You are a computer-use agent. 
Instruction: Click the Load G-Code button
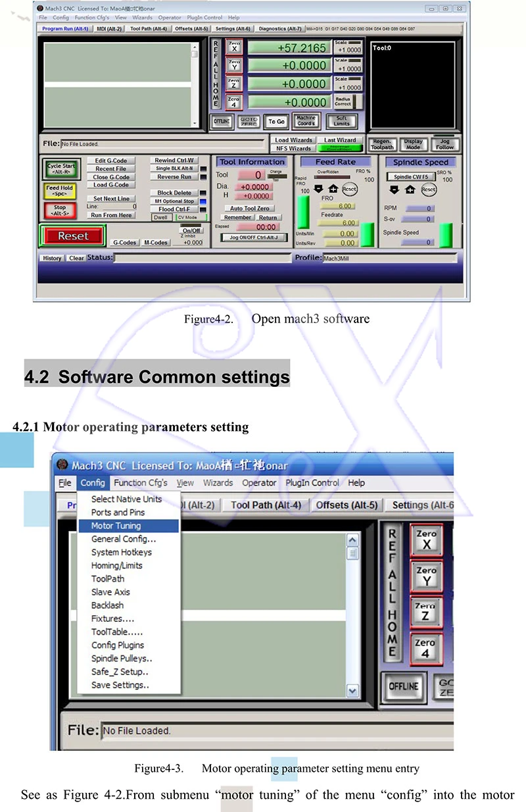tap(110, 185)
